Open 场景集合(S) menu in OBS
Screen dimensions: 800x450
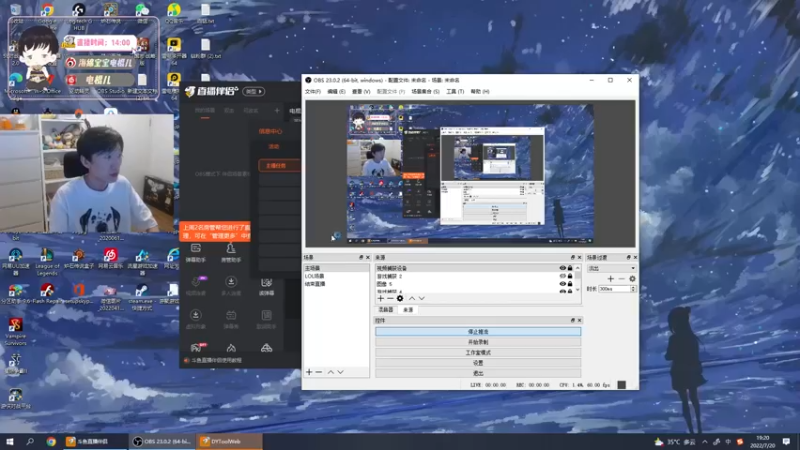coord(426,91)
